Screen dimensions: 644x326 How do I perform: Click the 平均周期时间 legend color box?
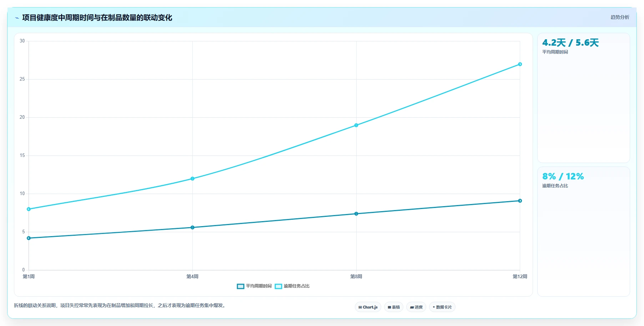click(241, 286)
